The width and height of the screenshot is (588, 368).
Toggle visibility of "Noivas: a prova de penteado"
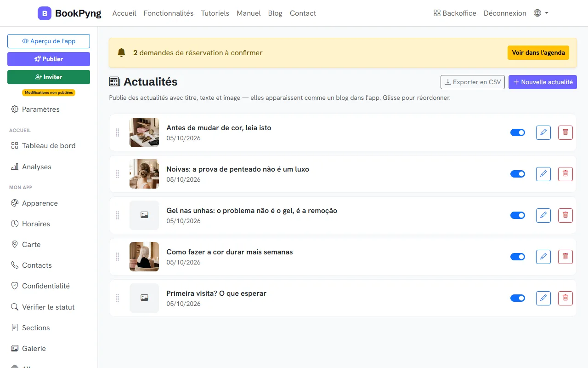(x=518, y=174)
